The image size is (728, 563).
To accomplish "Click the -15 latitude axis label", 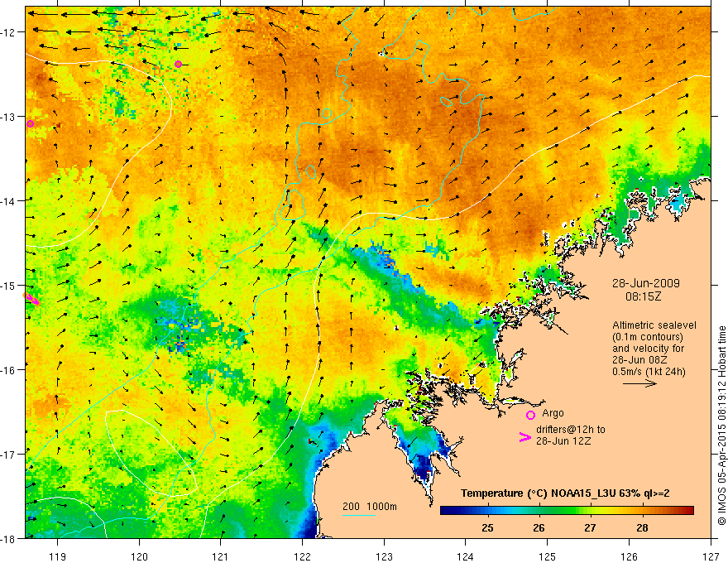I will coord(9,285).
